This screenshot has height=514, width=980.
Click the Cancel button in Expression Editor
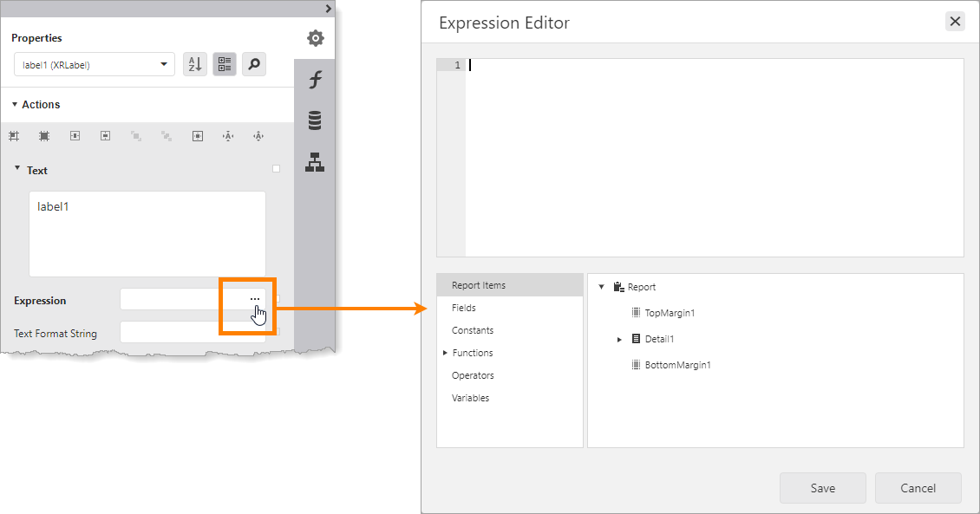(x=918, y=488)
